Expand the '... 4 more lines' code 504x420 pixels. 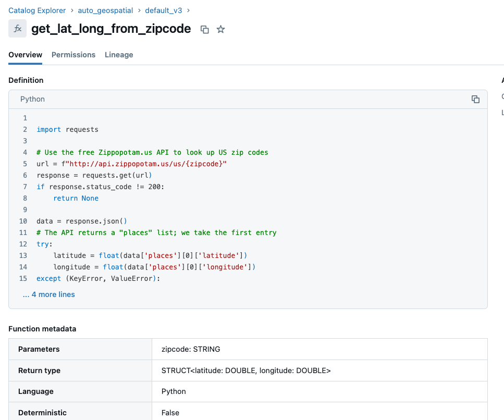pos(49,294)
